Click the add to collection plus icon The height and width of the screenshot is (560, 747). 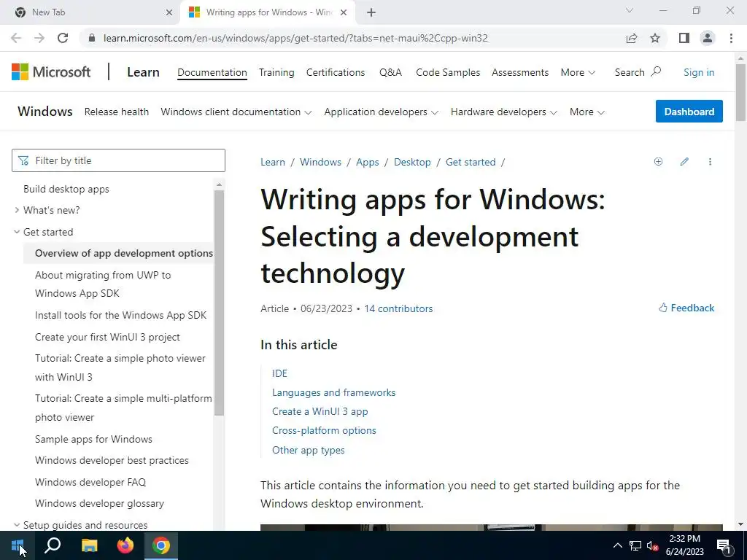(658, 161)
